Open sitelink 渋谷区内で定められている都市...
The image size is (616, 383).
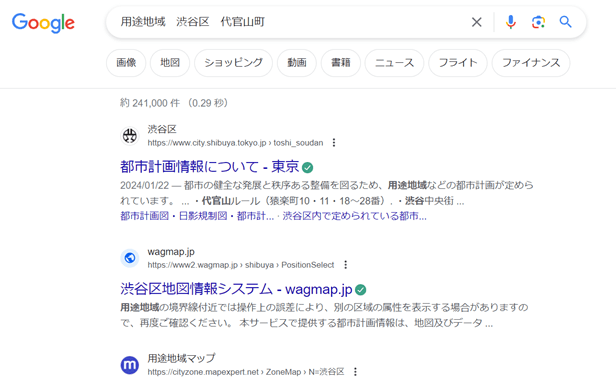tap(354, 216)
